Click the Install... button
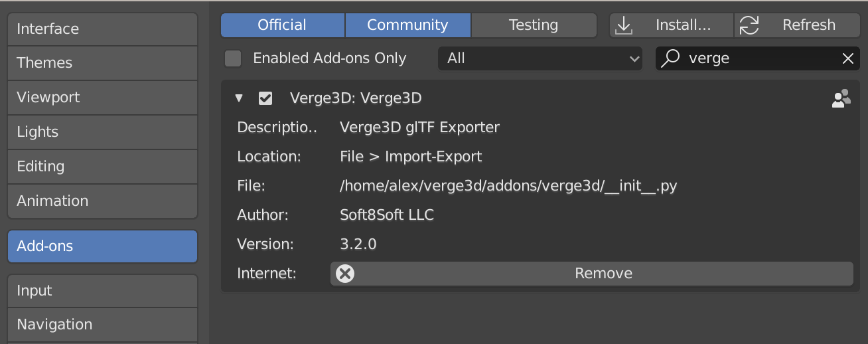The height and width of the screenshot is (344, 868). 672,25
